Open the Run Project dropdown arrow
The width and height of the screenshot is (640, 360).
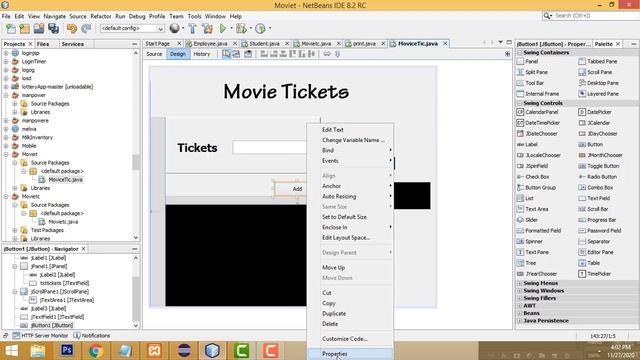(231, 29)
